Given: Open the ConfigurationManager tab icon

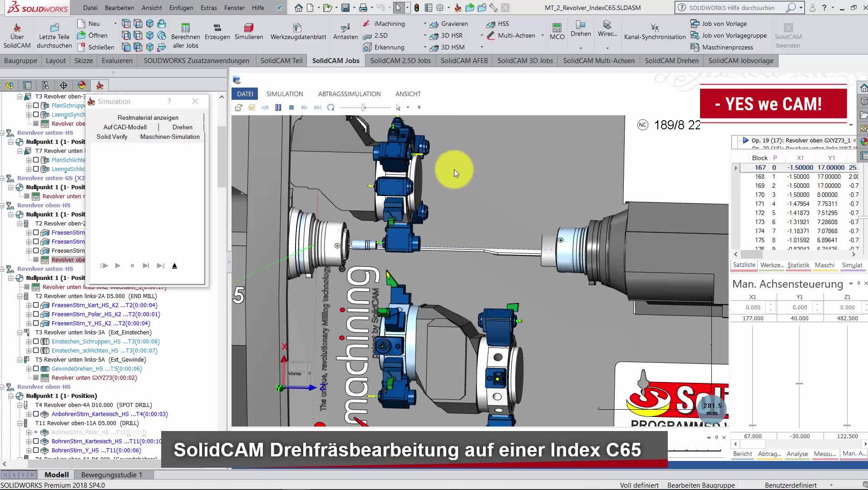Looking at the screenshot, I should [45, 85].
